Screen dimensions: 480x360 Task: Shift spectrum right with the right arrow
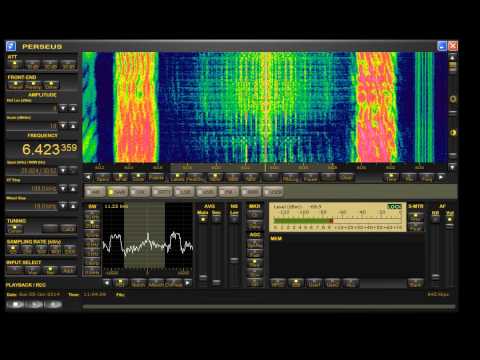(x=441, y=177)
